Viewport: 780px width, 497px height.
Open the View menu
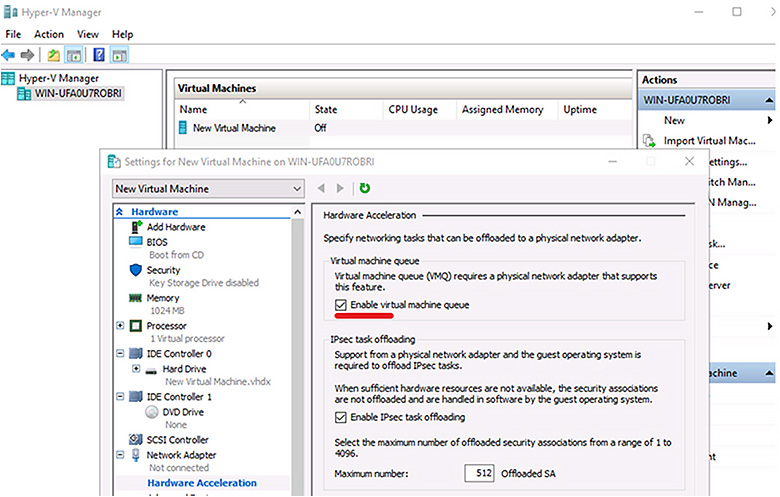point(88,34)
